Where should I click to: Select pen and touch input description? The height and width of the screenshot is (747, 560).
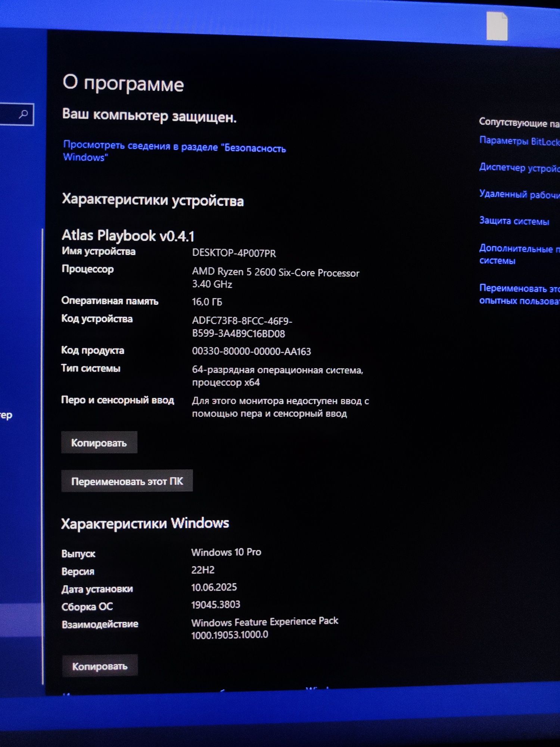[x=280, y=407]
